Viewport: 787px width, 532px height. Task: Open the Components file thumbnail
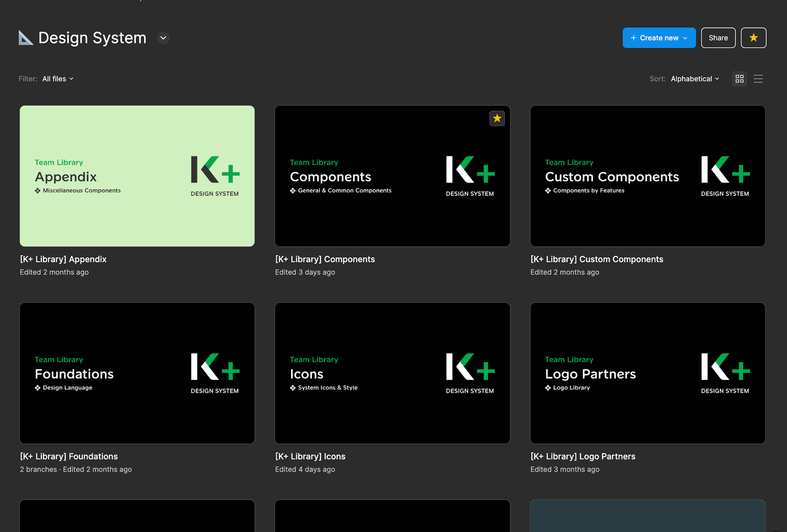click(x=392, y=176)
